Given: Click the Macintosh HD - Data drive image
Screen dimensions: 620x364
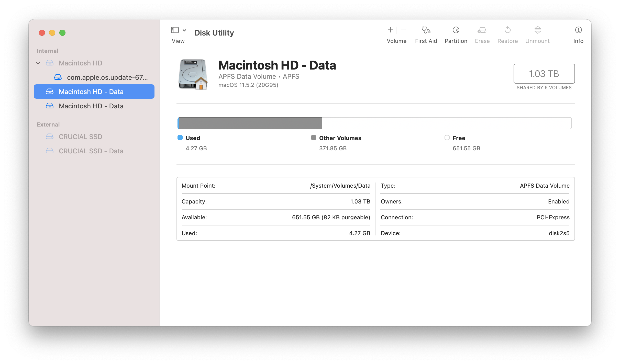Looking at the screenshot, I should [x=193, y=74].
